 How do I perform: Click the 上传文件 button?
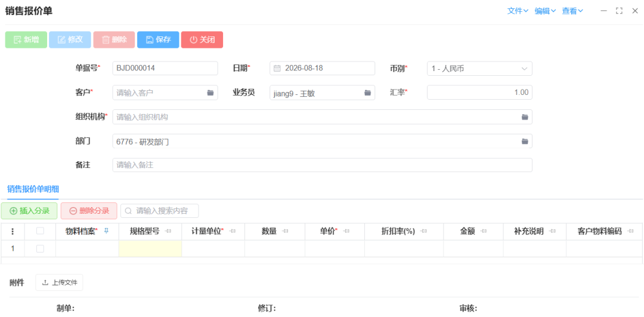pyautogui.click(x=59, y=282)
